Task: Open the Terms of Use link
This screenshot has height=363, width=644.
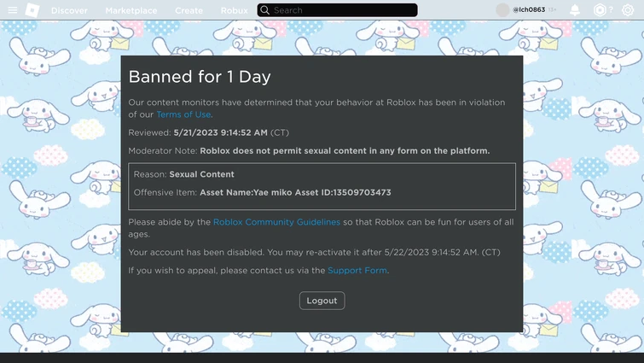Action: click(x=183, y=114)
